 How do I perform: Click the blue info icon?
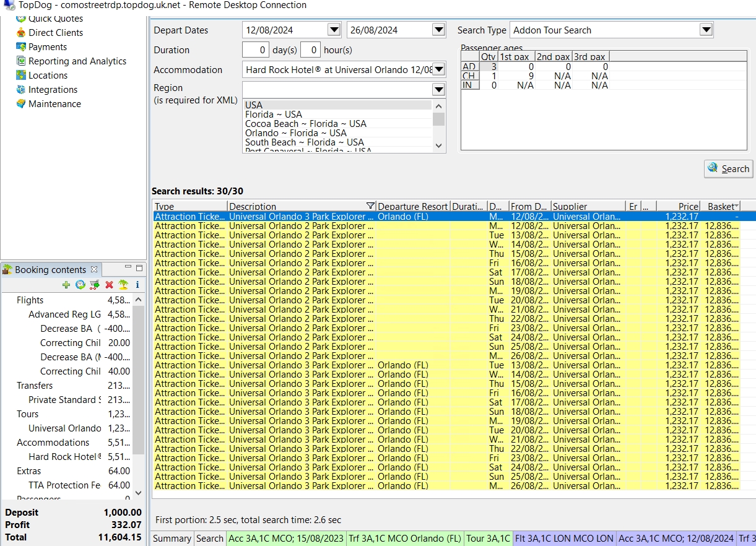[137, 285]
